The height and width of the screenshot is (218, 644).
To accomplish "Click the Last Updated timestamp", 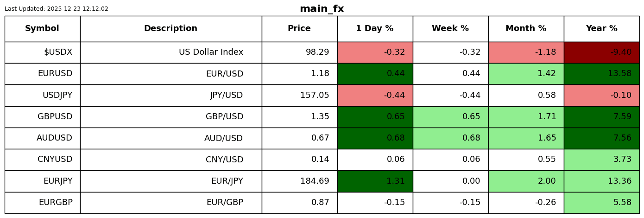I will point(57,9).
